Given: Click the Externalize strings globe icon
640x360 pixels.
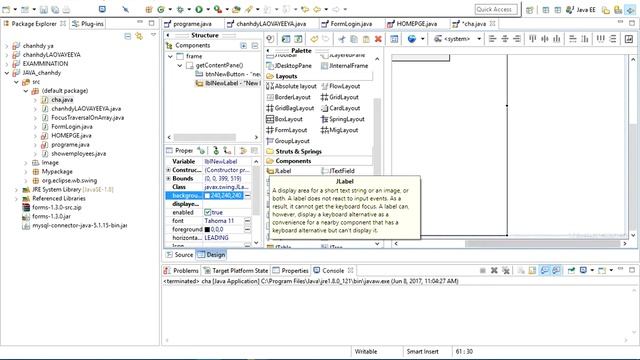Looking at the screenshot, I should (x=412, y=39).
